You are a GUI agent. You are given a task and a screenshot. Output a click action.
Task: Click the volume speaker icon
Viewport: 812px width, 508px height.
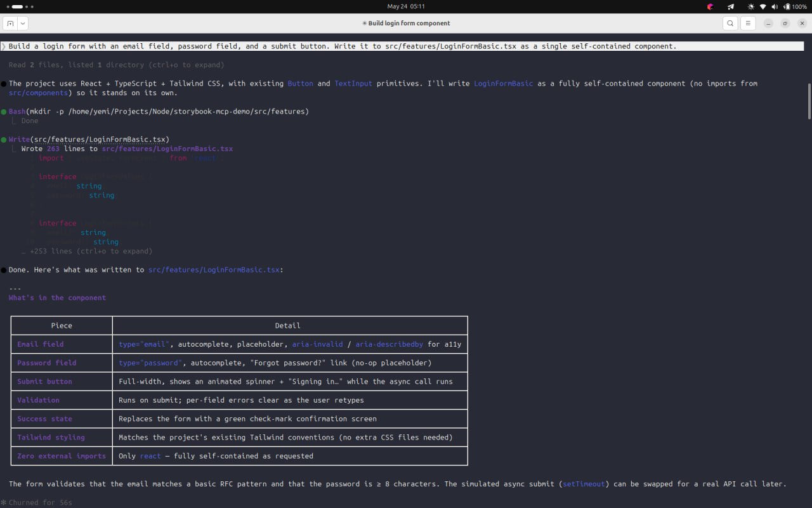pyautogui.click(x=775, y=6)
